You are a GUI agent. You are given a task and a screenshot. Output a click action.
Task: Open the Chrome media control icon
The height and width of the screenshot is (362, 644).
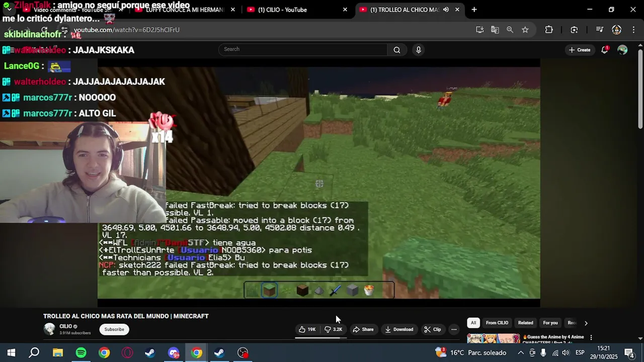599,30
